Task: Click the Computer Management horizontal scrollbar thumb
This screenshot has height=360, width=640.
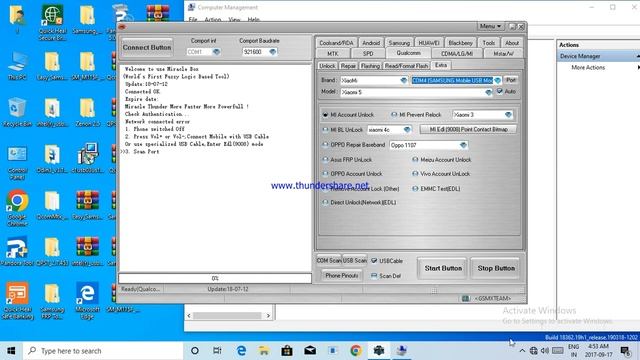Action: coord(227,316)
